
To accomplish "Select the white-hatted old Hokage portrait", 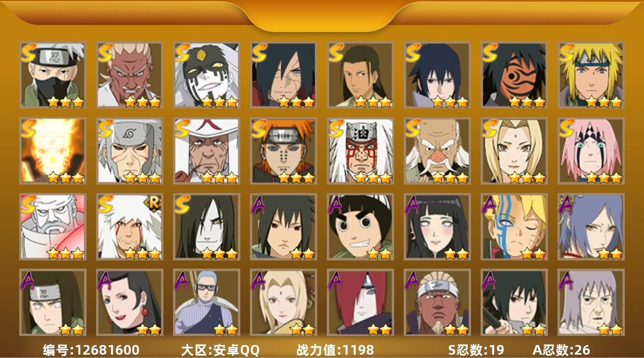I will pos(207,151).
